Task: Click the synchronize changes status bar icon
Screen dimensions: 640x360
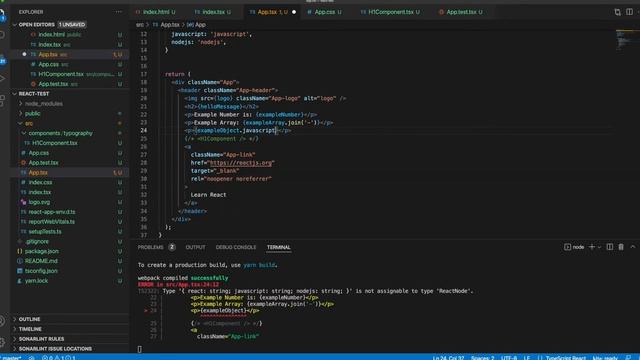Action: [31, 358]
